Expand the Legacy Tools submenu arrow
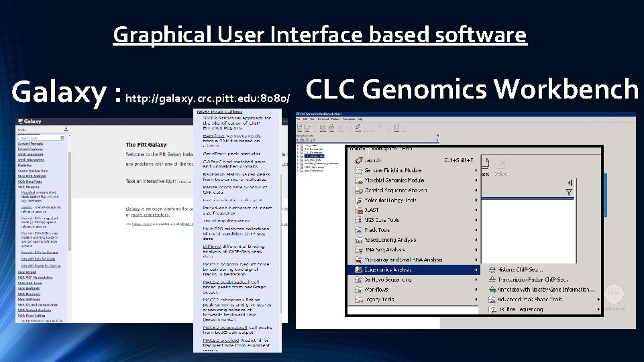 [476, 300]
